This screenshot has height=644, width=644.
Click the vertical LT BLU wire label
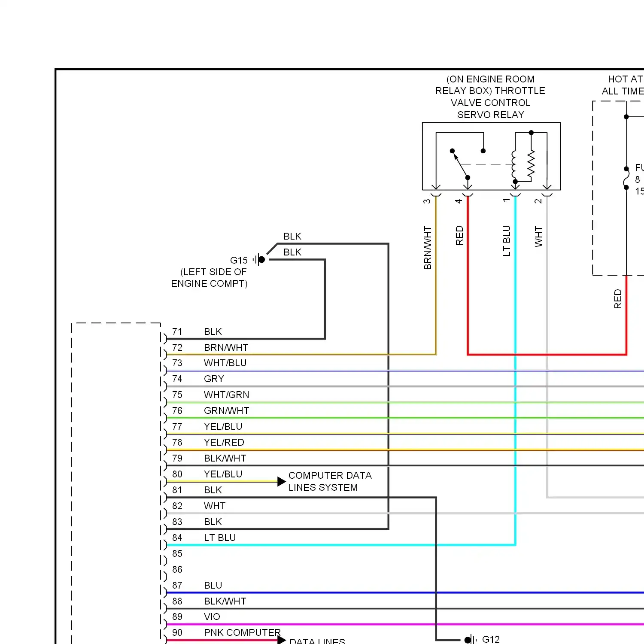(x=507, y=241)
